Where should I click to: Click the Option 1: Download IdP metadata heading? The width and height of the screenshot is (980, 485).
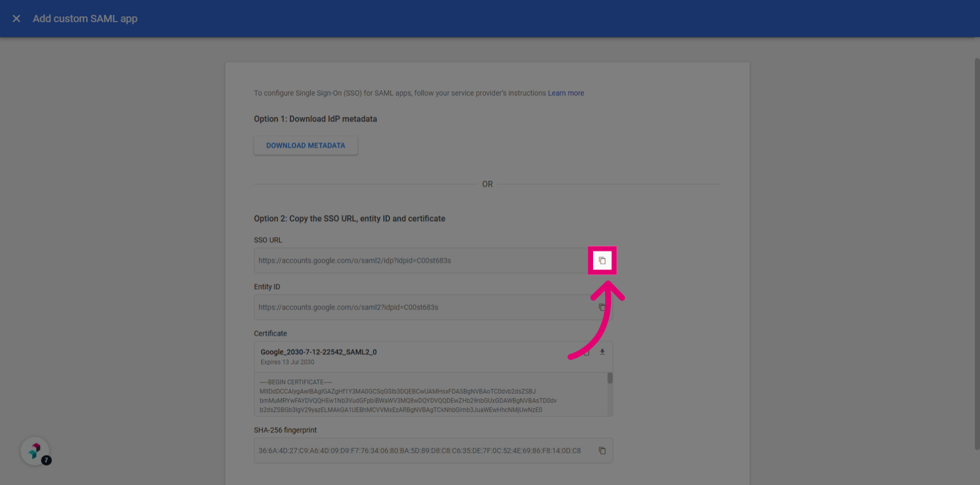[315, 119]
